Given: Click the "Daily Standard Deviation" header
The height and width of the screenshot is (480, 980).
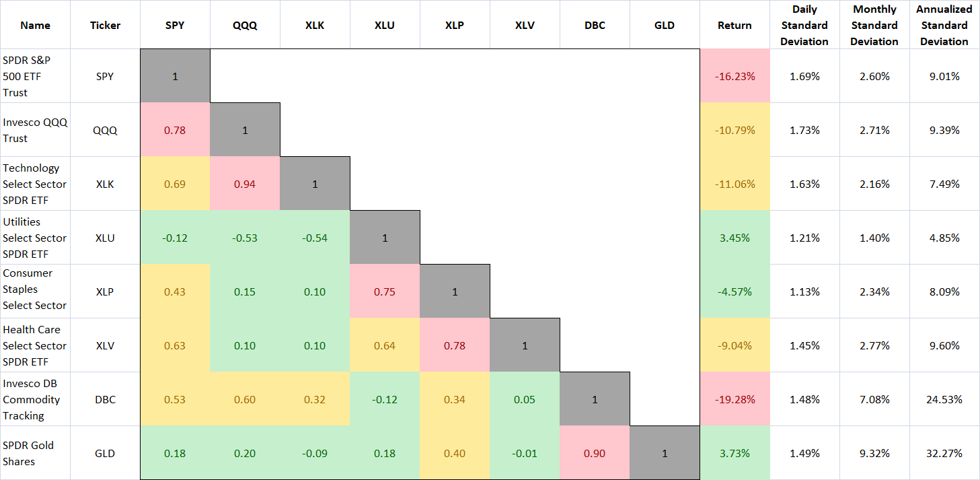Looking at the screenshot, I should click(804, 26).
